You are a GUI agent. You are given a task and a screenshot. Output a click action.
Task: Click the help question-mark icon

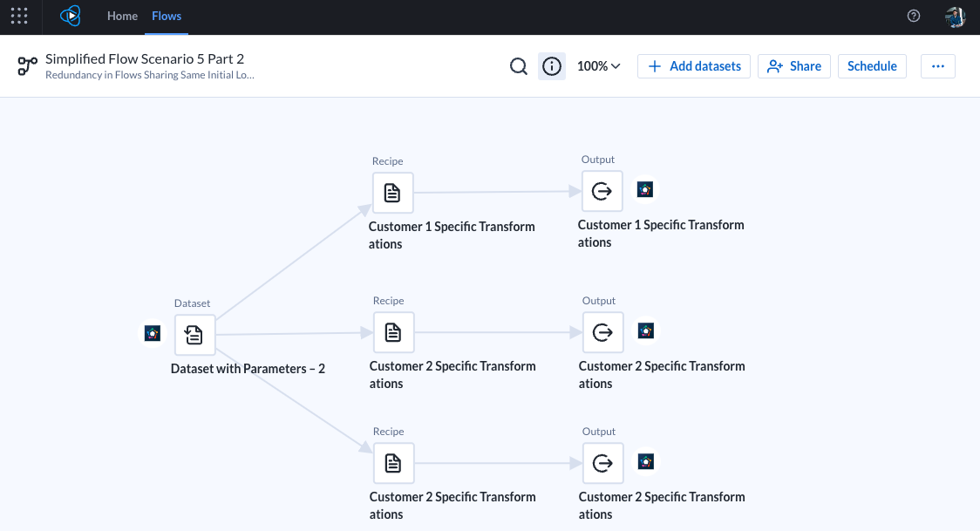tap(913, 16)
